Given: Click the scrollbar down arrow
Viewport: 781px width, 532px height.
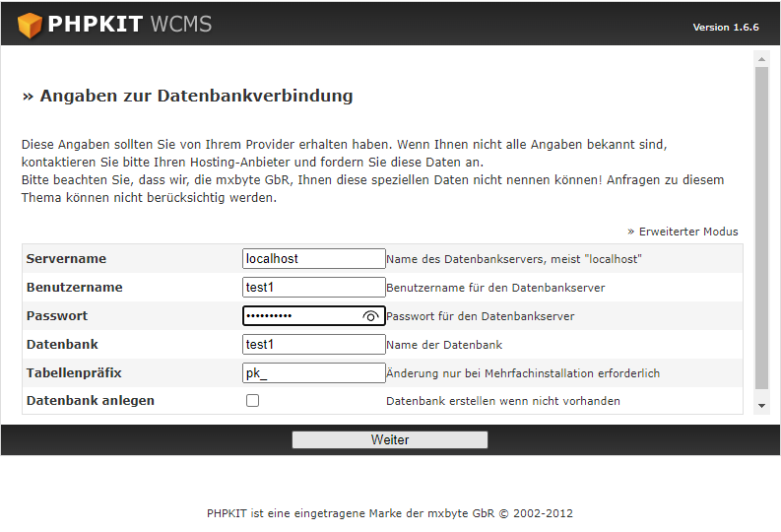Looking at the screenshot, I should [x=761, y=406].
